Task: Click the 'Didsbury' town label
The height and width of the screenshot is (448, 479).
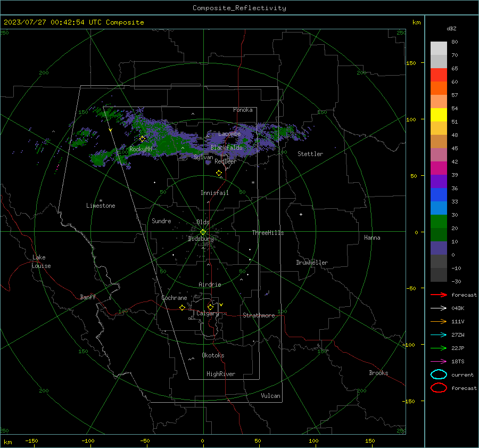Action: [x=201, y=239]
